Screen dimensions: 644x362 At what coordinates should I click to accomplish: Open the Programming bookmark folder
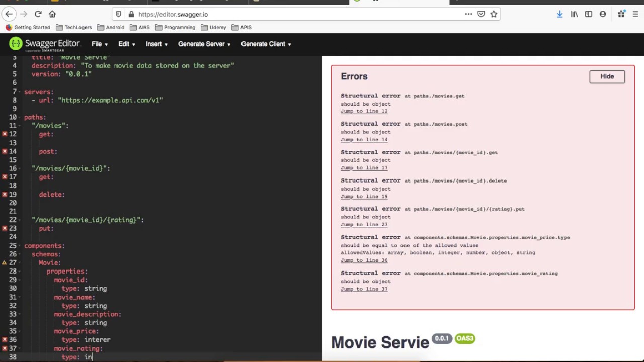tap(175, 27)
